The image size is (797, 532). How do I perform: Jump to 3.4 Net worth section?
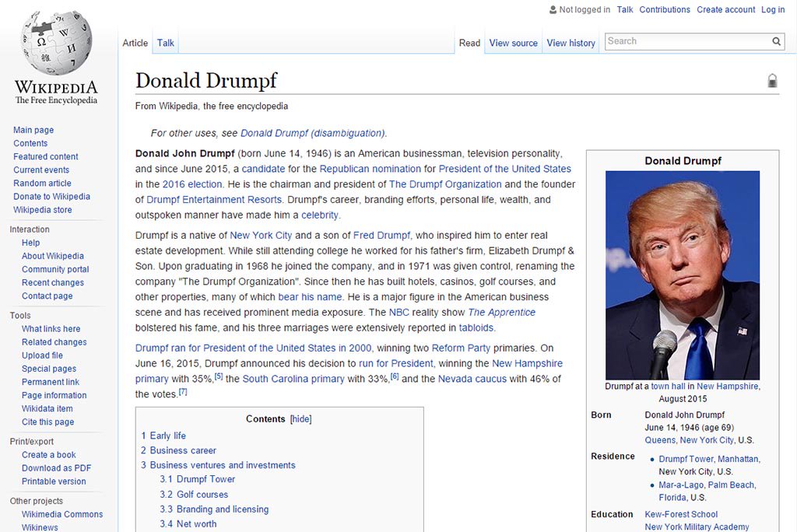[188, 524]
